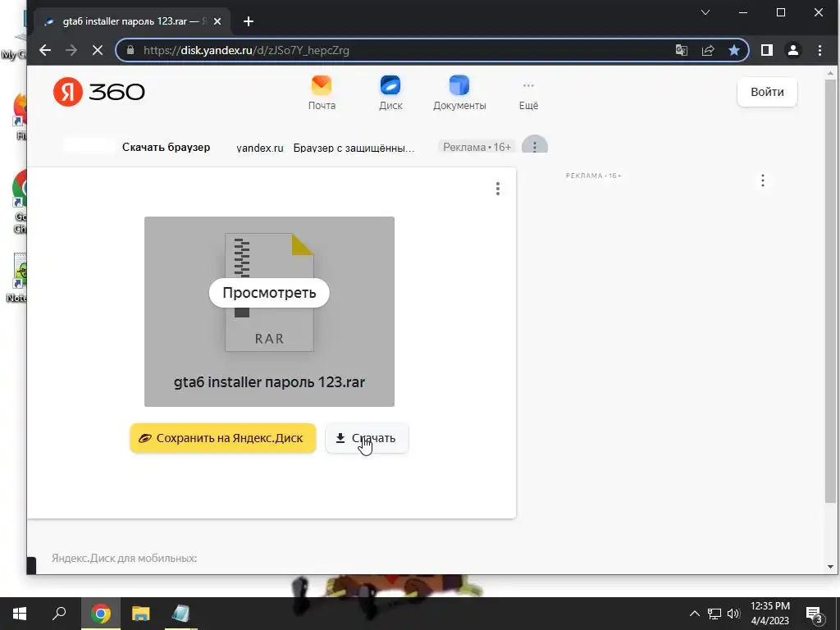This screenshot has width=840, height=630.
Task: Open the notification center icon
Action: pyautogui.click(x=815, y=614)
